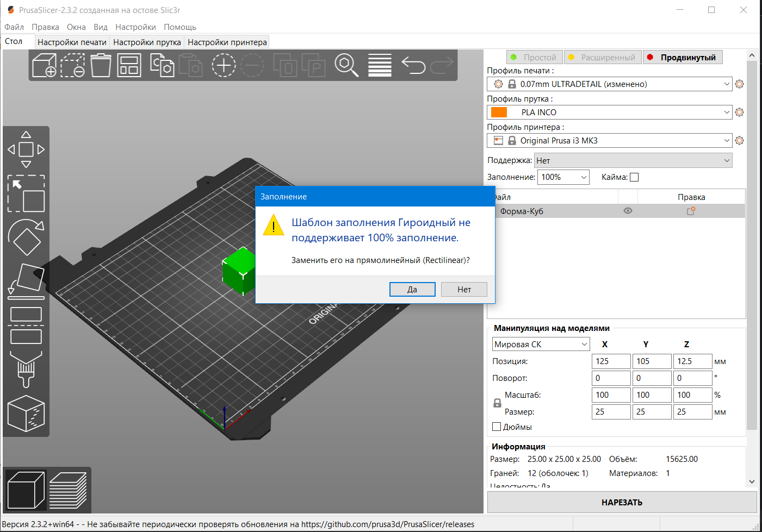762x532 pixels.
Task: Check the Дюймы checkbox
Action: [496, 426]
